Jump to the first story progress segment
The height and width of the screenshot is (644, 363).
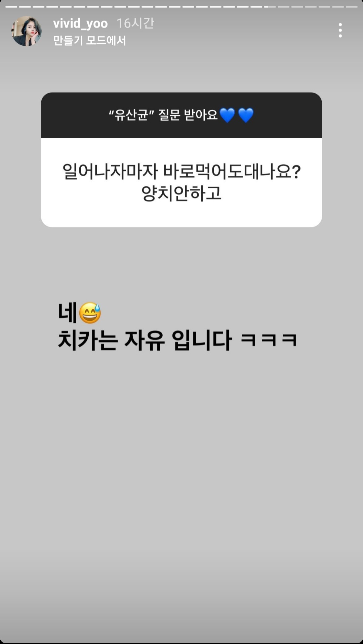tap(11, 7)
